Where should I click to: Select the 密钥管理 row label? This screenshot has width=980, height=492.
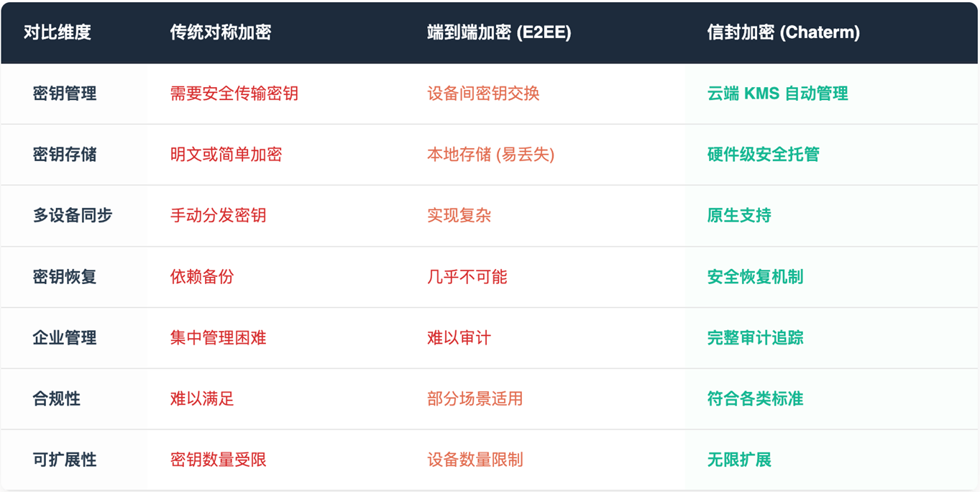pos(65,94)
